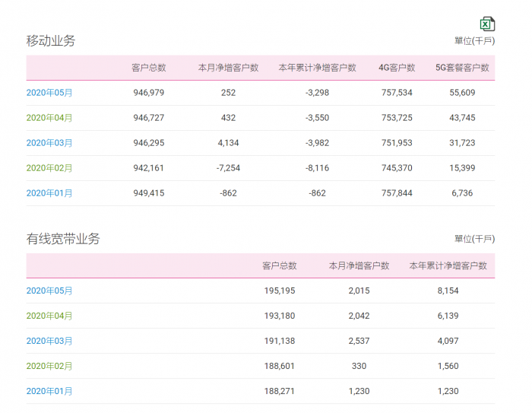Click 2020年01月 link in 移动业务 table
Image resolution: width=532 pixels, height=413 pixels.
point(49,193)
